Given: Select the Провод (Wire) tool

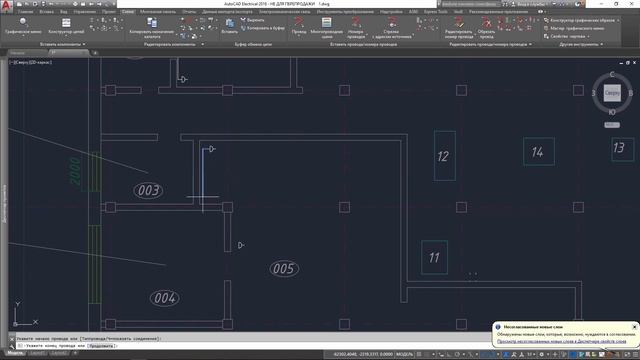Looking at the screenshot, I should coord(299,25).
